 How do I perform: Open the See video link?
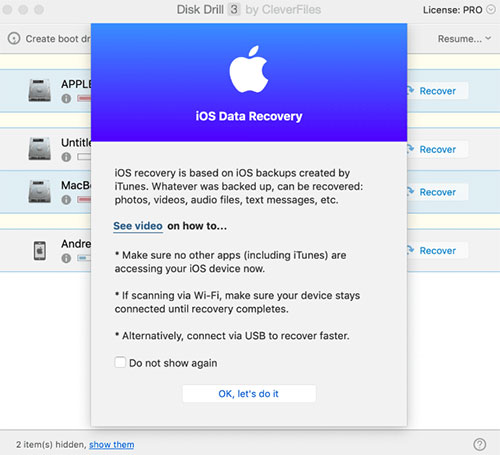(138, 226)
